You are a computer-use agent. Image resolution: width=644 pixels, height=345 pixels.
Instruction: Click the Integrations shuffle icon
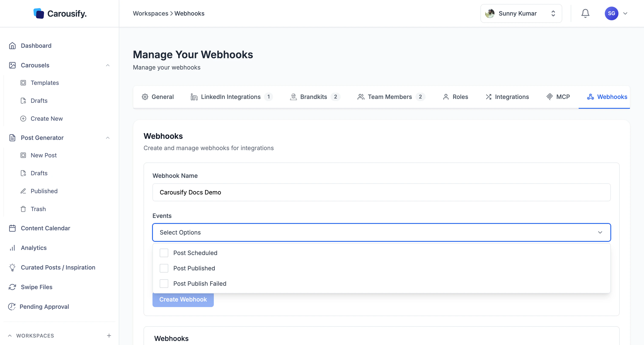[x=489, y=97]
